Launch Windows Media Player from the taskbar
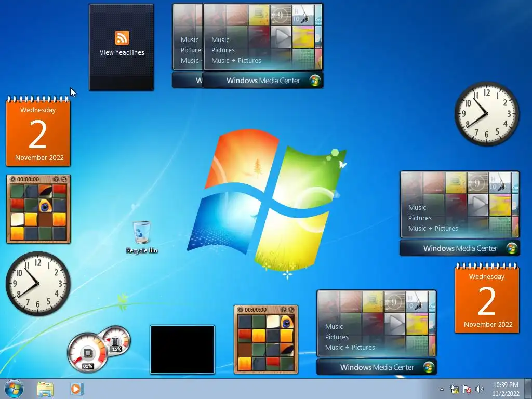Image resolution: width=532 pixels, height=399 pixels. [x=76, y=389]
